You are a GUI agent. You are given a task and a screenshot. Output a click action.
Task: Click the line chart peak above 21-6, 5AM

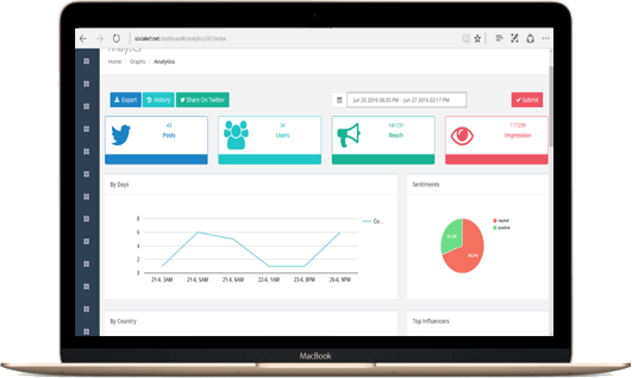click(198, 232)
